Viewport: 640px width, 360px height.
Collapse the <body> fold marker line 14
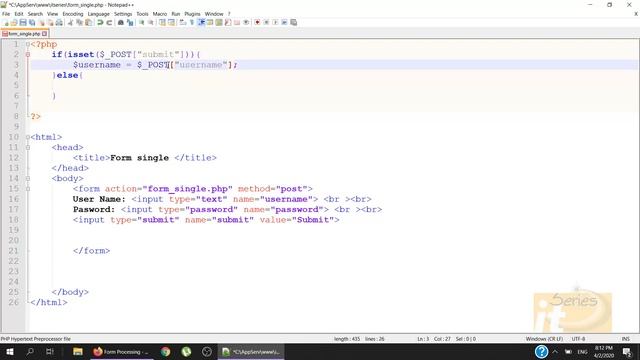click(x=28, y=178)
